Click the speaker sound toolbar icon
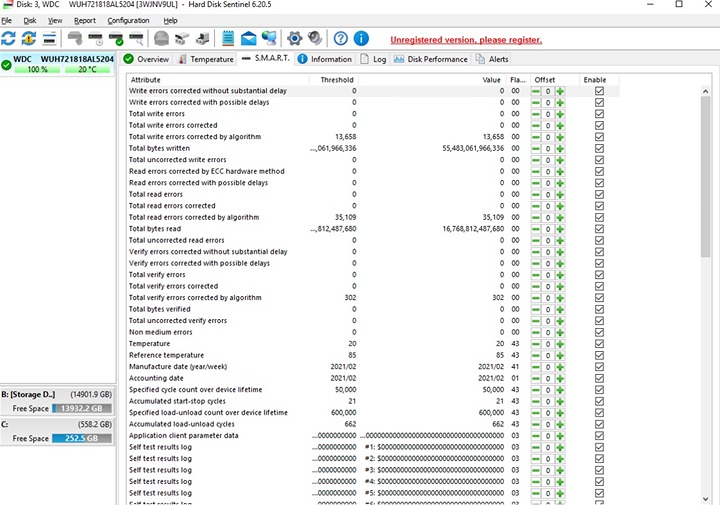The height and width of the screenshot is (505, 720). tap(315, 39)
